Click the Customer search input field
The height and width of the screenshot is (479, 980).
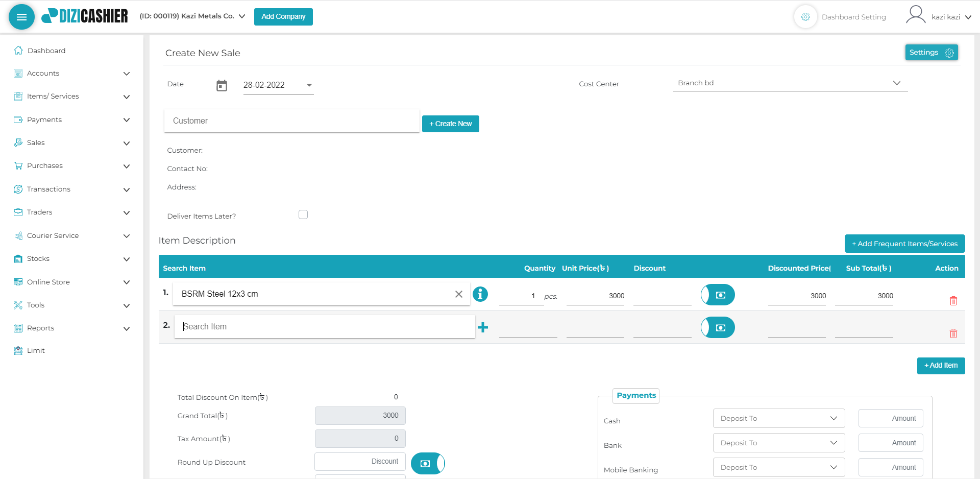(x=291, y=121)
